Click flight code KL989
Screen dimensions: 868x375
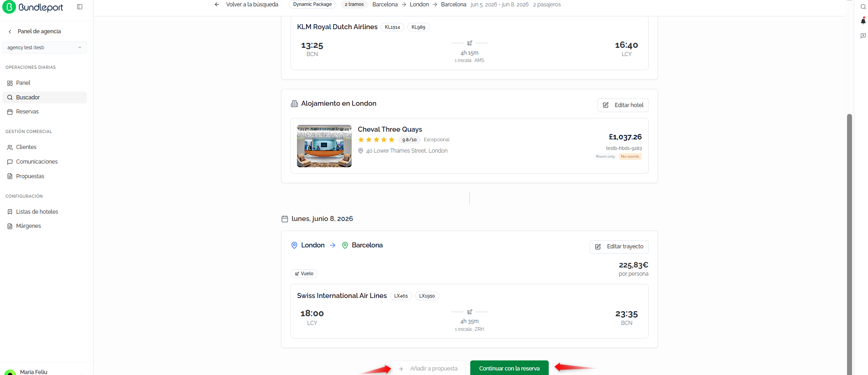click(418, 27)
